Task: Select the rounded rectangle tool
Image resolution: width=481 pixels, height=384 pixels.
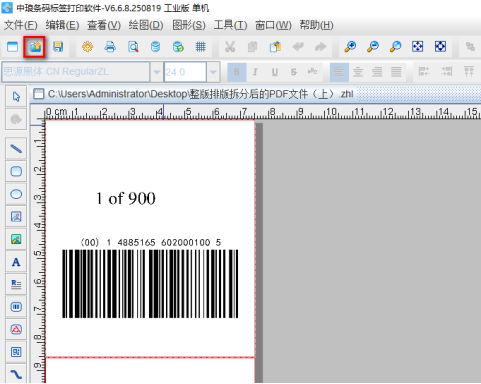Action: (x=16, y=171)
